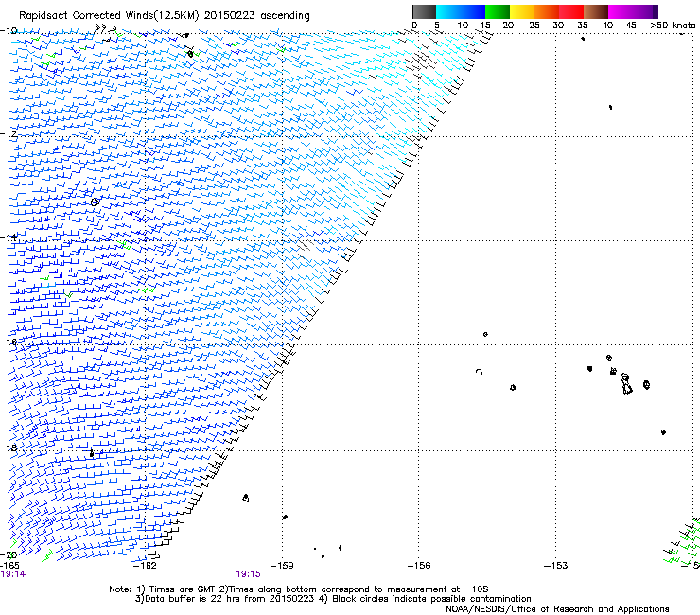Click the '-12' latitude axis label
The height and width of the screenshot is (615, 700).
tap(9, 134)
